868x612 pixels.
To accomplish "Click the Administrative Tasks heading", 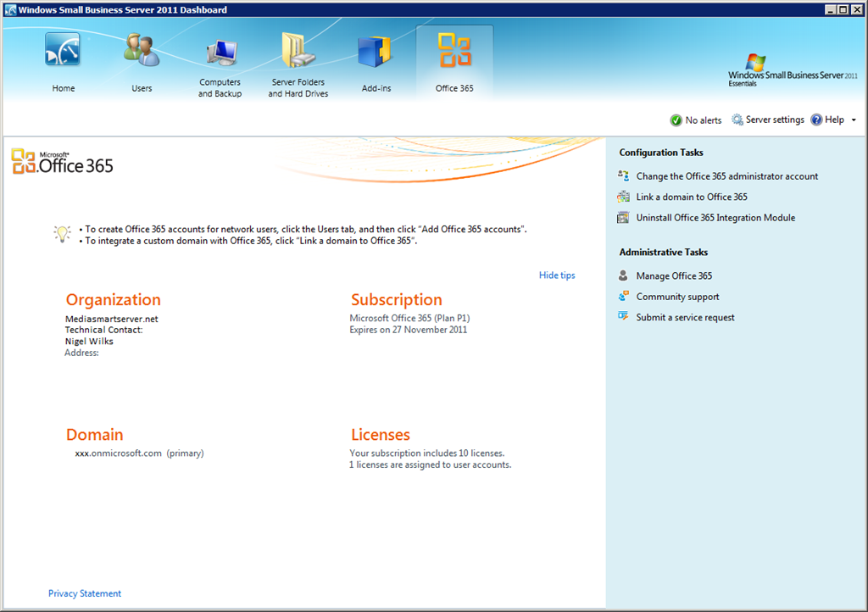I will pyautogui.click(x=663, y=252).
